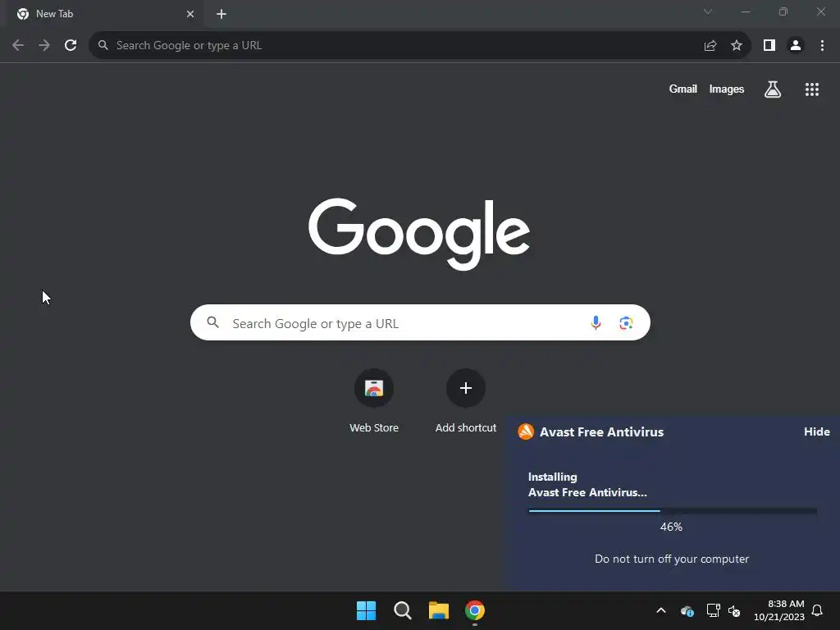Open the notifications bell icon
Image resolution: width=840 pixels, height=630 pixels.
pos(818,610)
